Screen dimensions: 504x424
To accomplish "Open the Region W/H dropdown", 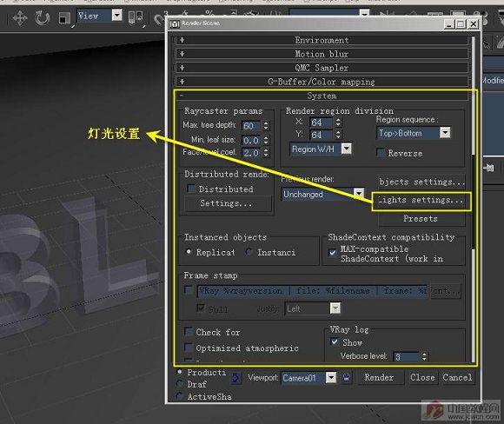I will tap(321, 149).
